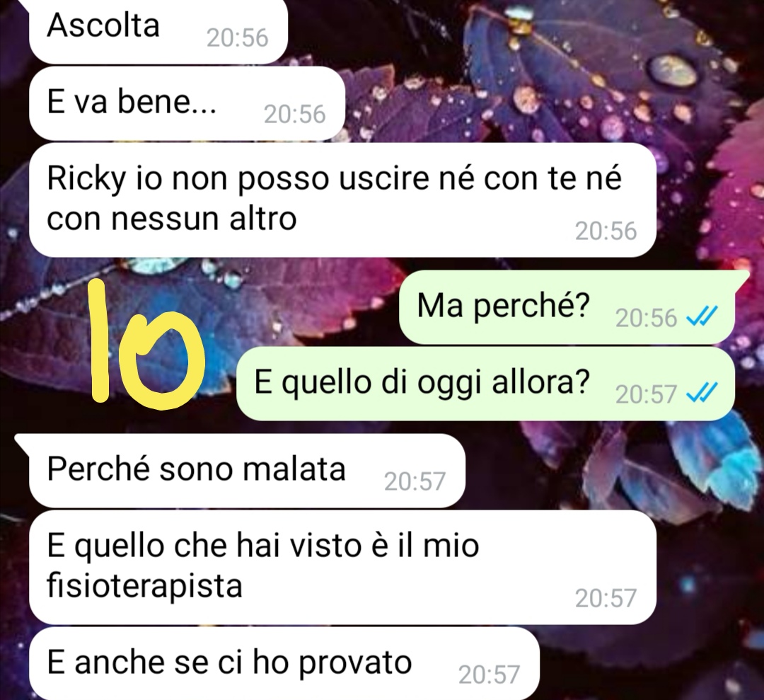Viewport: 764px width, 700px height.
Task: Select the 'Perché sono malata' message
Action: (247, 471)
